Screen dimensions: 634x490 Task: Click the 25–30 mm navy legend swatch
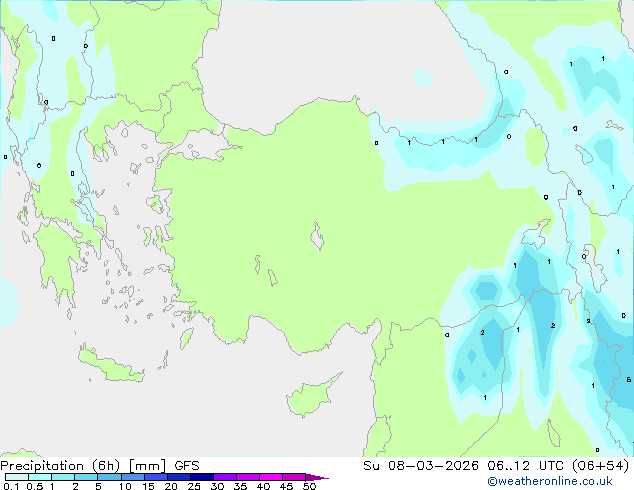pos(202,477)
